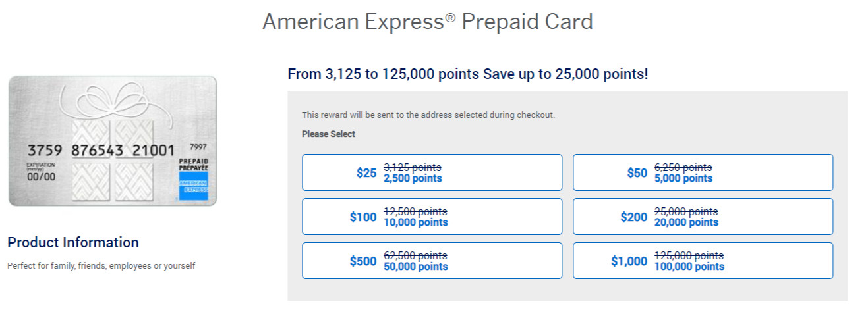Click the 00/00 expiration date on card
Viewport: 868px width, 310px height.
[41, 176]
